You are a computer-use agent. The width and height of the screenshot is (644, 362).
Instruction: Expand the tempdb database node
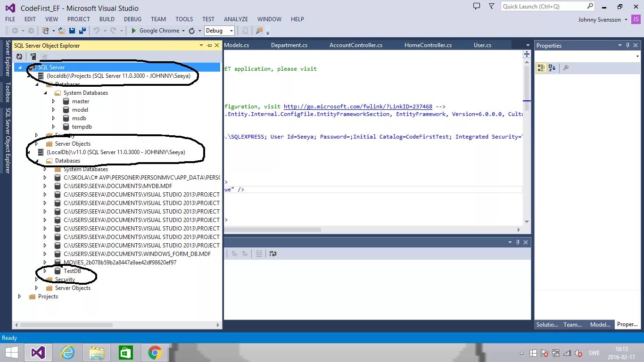[53, 127]
